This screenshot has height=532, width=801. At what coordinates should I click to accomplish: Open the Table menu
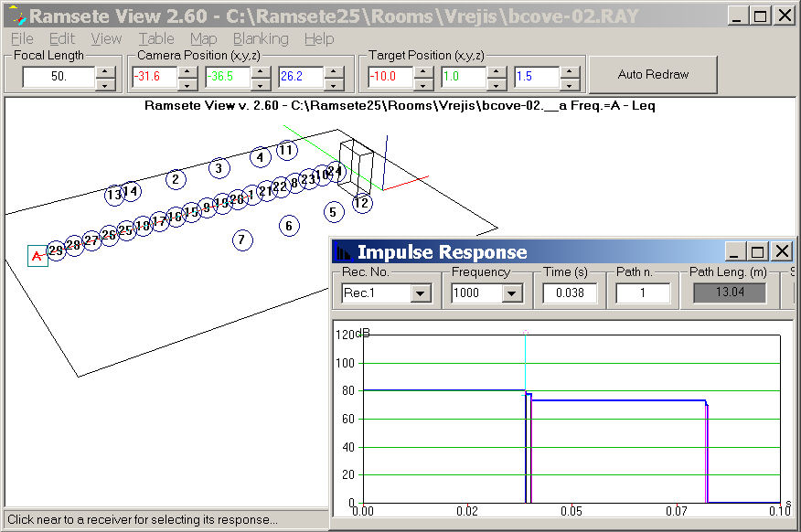(156, 38)
